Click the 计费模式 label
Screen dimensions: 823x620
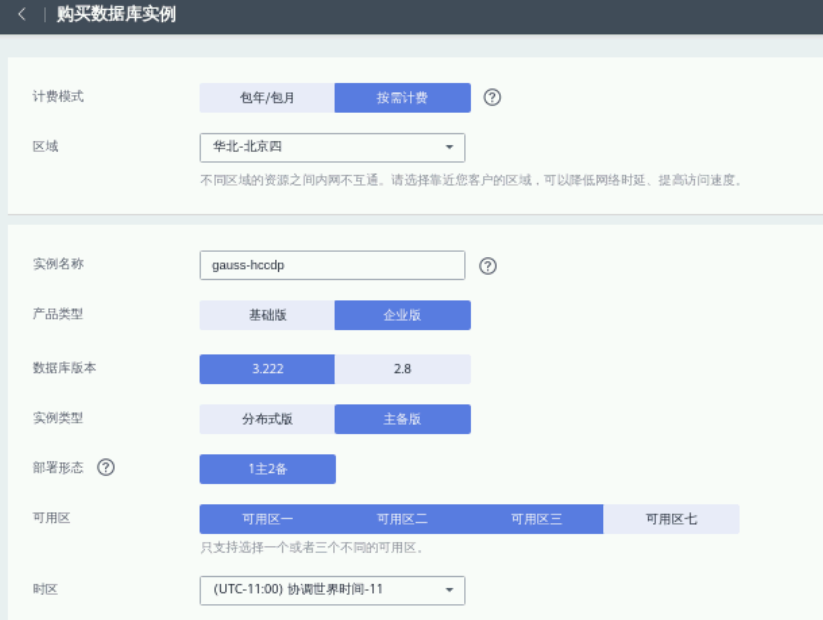58,97
